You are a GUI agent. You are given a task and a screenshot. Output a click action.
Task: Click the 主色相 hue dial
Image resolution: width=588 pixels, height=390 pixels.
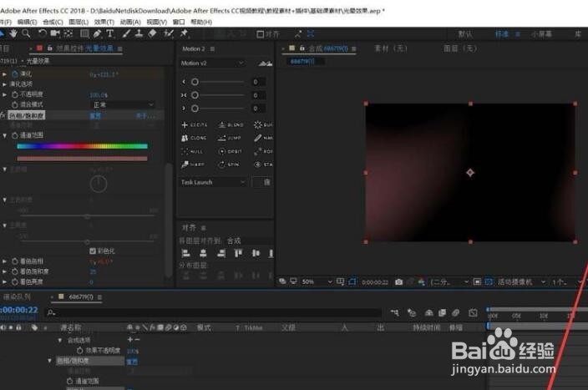coord(99,184)
